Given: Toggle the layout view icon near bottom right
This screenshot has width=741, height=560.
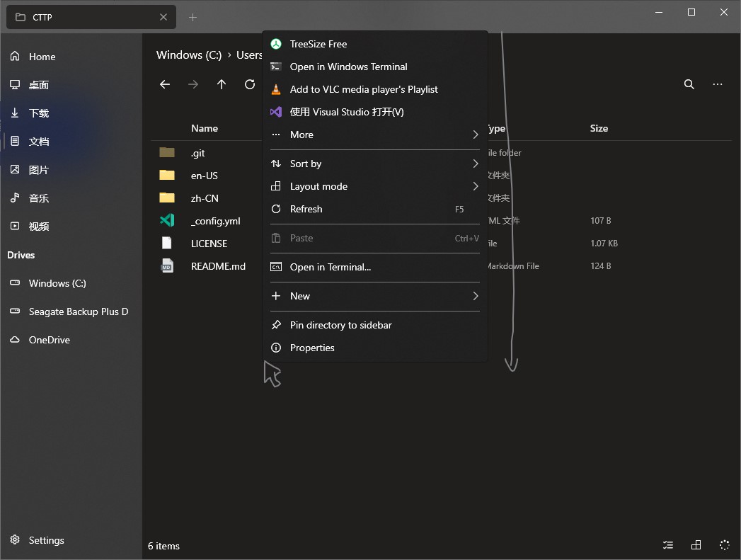Looking at the screenshot, I should tap(696, 545).
